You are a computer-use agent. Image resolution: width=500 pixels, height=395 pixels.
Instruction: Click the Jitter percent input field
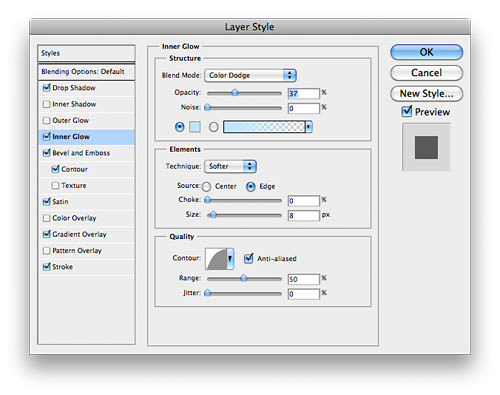303,294
